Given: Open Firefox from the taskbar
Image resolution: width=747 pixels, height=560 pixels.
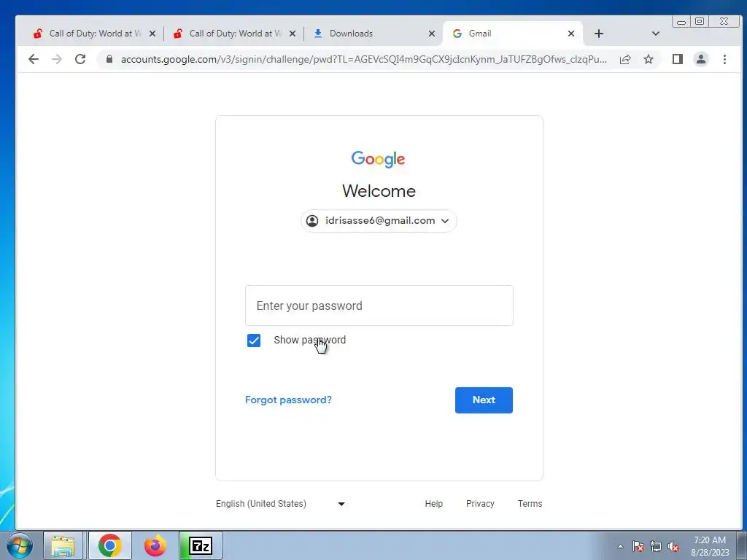Looking at the screenshot, I should coord(155,545).
